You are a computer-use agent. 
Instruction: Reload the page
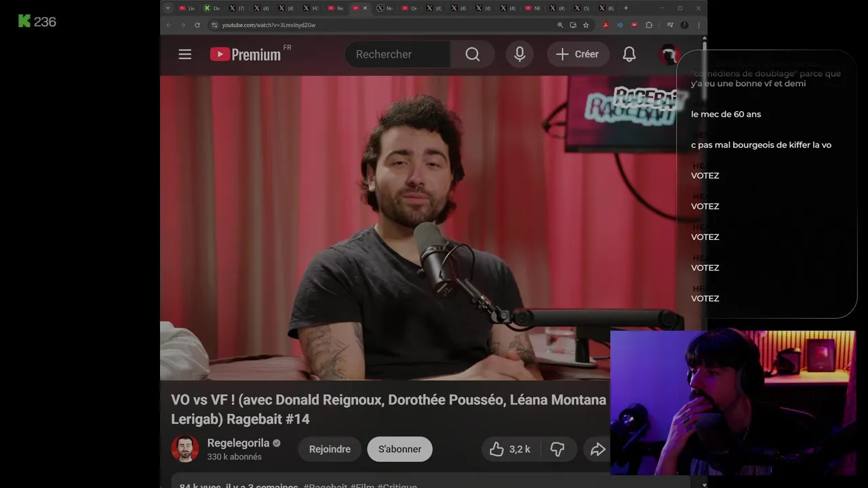click(x=197, y=25)
